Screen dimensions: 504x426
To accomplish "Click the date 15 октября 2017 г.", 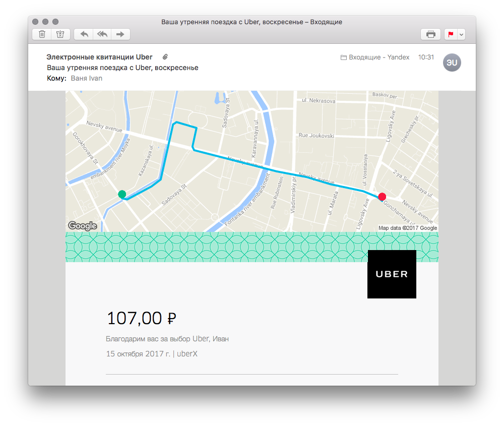I will [138, 354].
